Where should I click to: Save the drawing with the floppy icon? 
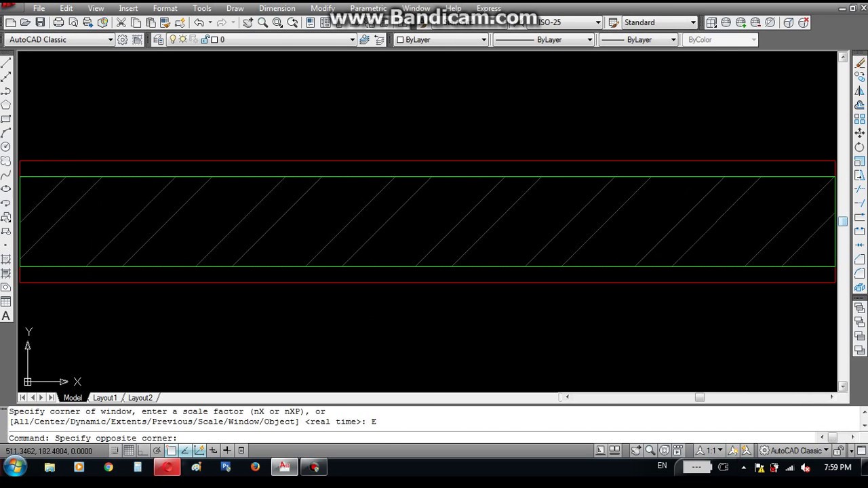[x=40, y=22]
